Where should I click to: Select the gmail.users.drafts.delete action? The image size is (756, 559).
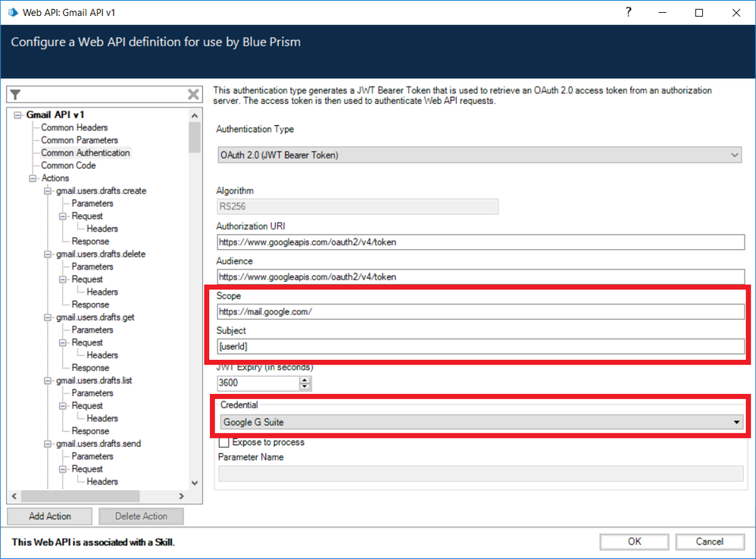101,254
